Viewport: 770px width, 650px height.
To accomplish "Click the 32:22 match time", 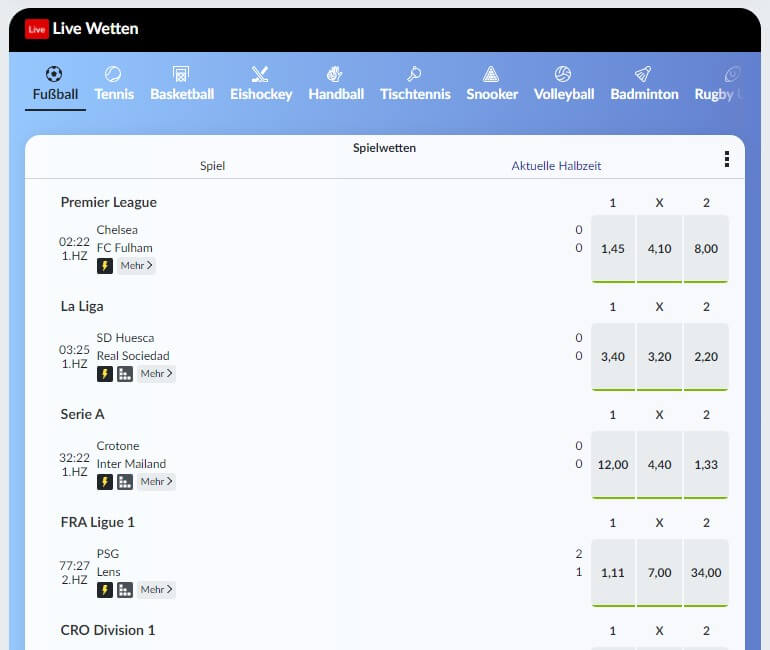I will point(75,458).
